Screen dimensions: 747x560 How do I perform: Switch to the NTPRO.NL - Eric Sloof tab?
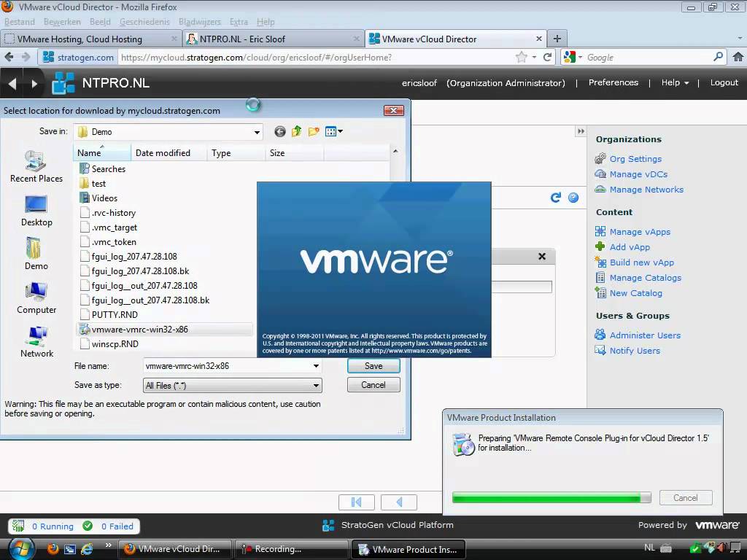273,39
